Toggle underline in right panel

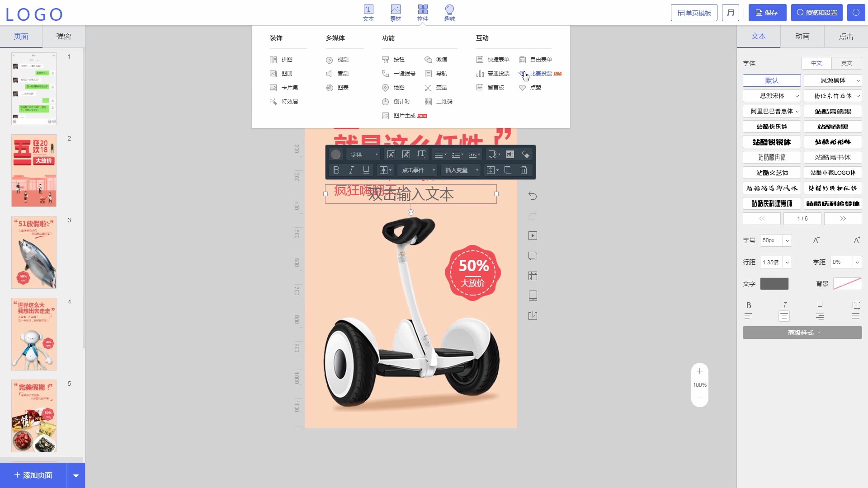[x=820, y=305]
